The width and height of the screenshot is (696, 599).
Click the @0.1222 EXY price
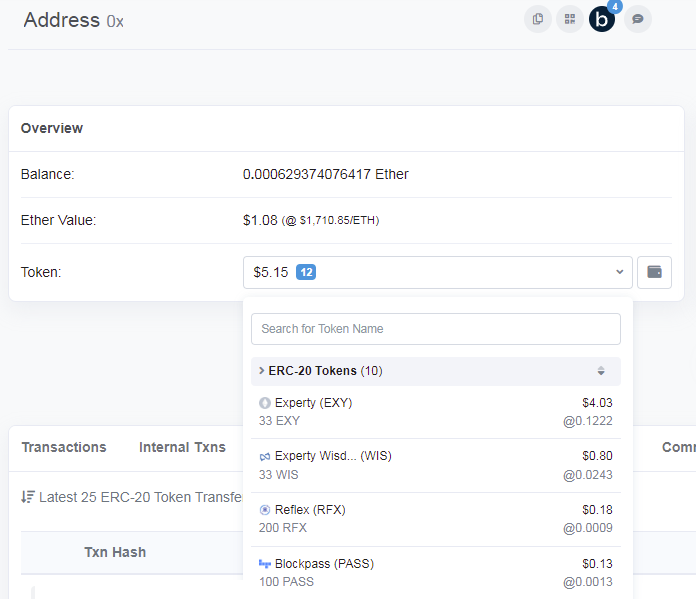(x=588, y=421)
